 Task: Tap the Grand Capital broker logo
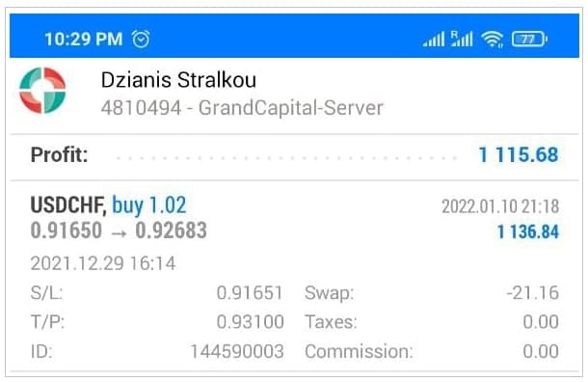42,91
